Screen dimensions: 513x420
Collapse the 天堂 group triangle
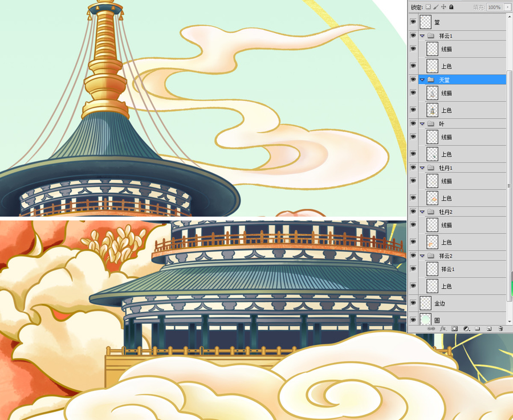(x=422, y=79)
